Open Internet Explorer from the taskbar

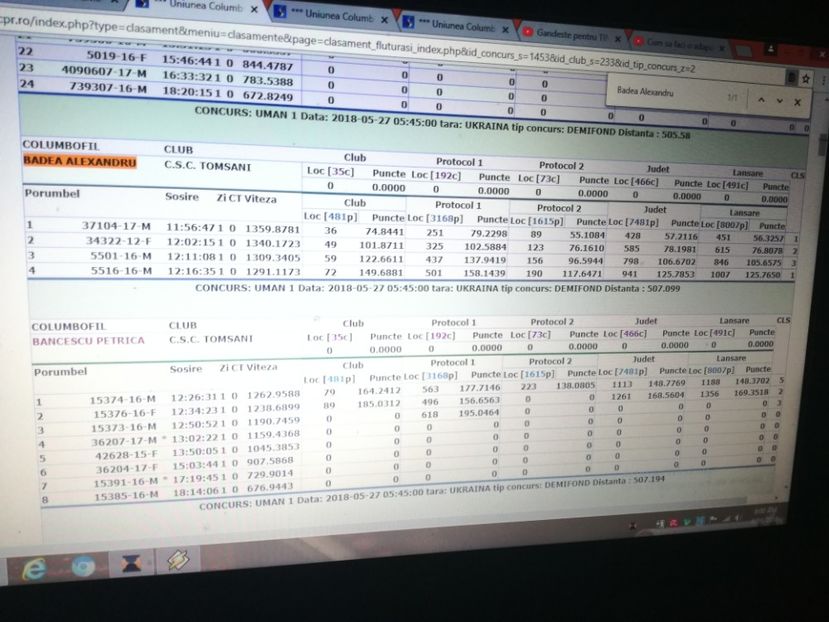coord(34,568)
